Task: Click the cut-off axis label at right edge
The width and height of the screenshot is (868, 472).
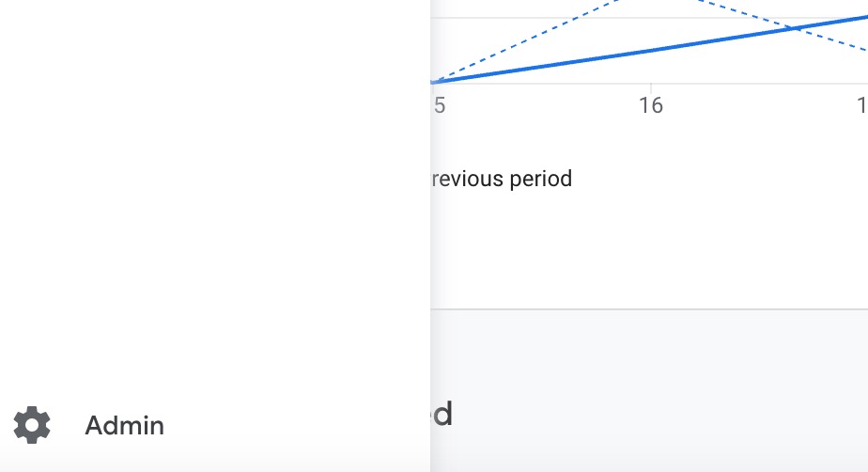Action: 862,105
